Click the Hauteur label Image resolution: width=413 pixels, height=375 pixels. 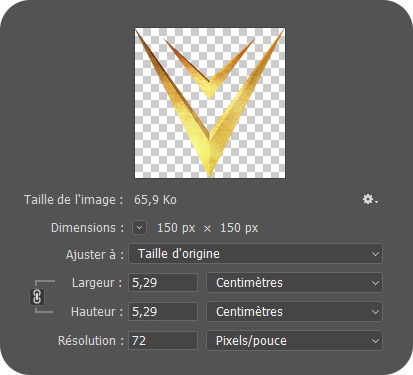(97, 312)
